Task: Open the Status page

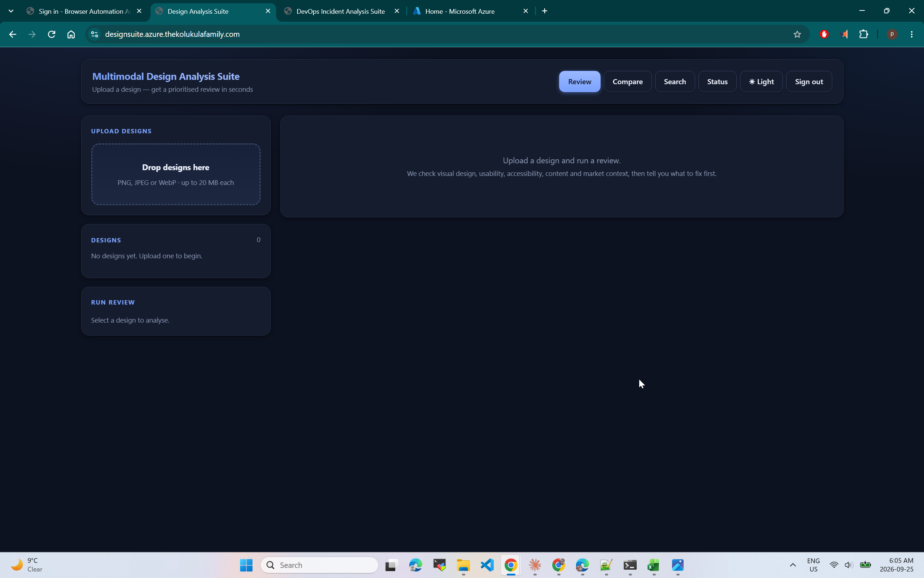Action: tap(717, 81)
